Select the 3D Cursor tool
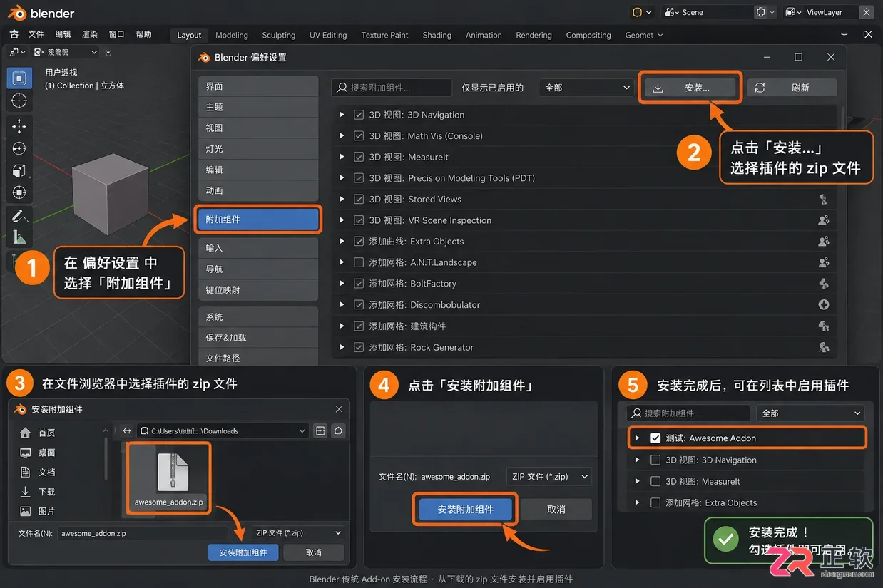 19,100
